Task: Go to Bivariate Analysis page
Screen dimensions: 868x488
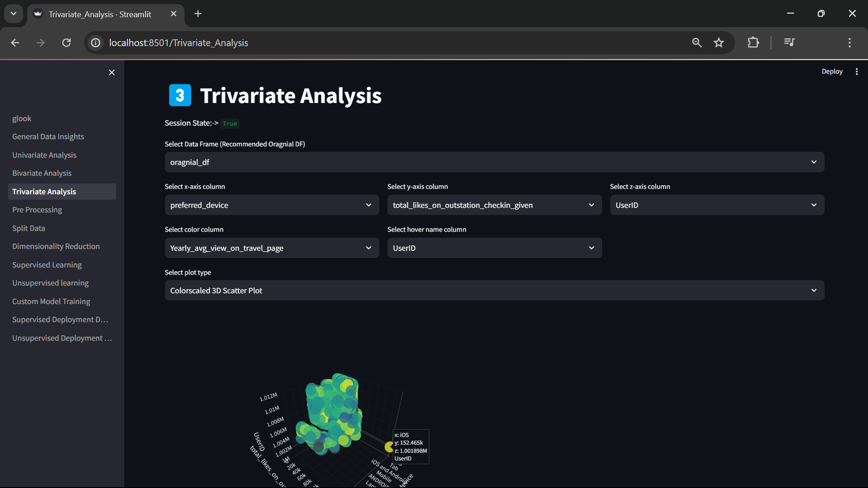Action: [42, 173]
